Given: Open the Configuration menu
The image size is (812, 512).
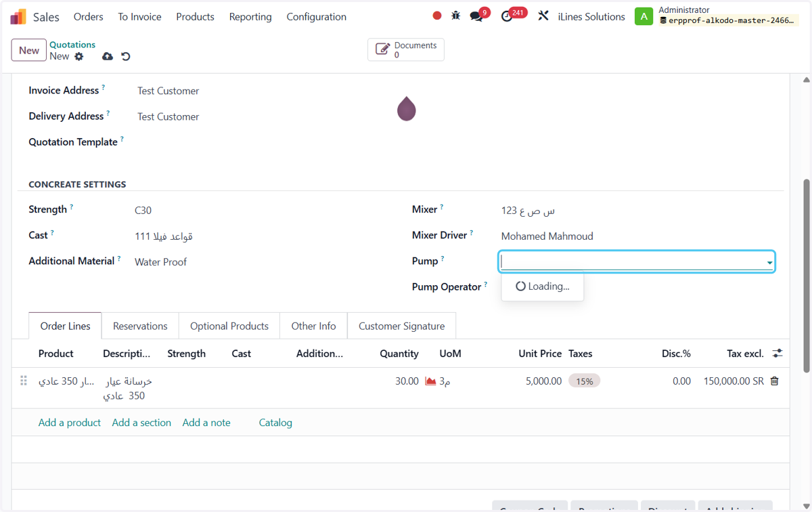Looking at the screenshot, I should tap(316, 16).
